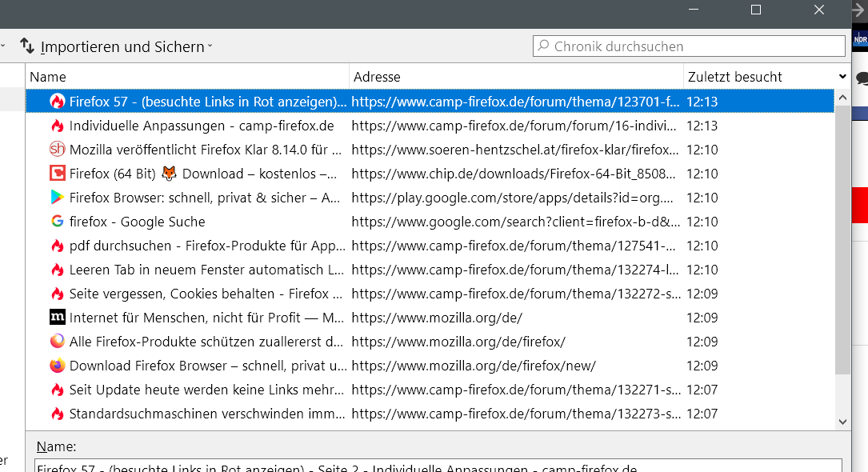Click favicon of Individuelle Anpassungen entry
Image resolution: width=868 pixels, height=472 pixels.
(57, 126)
